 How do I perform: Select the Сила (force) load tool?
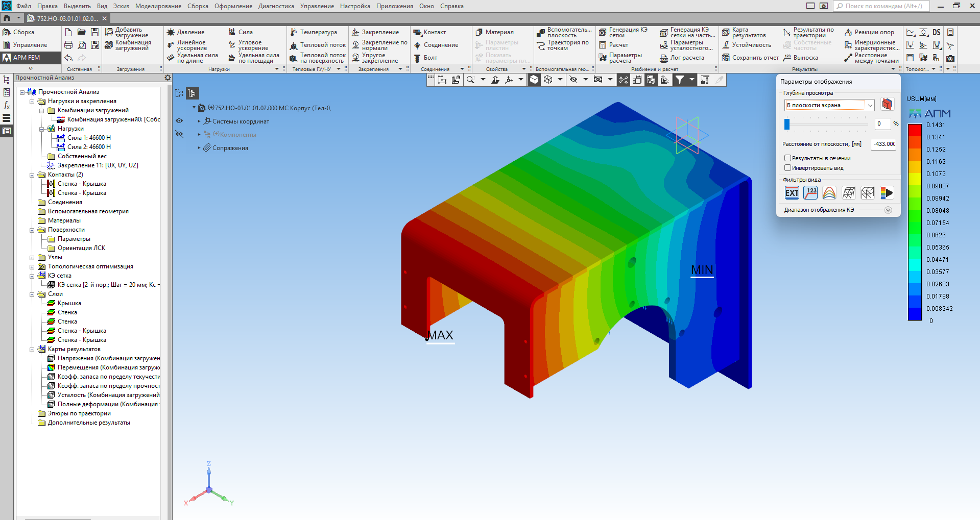pos(232,32)
